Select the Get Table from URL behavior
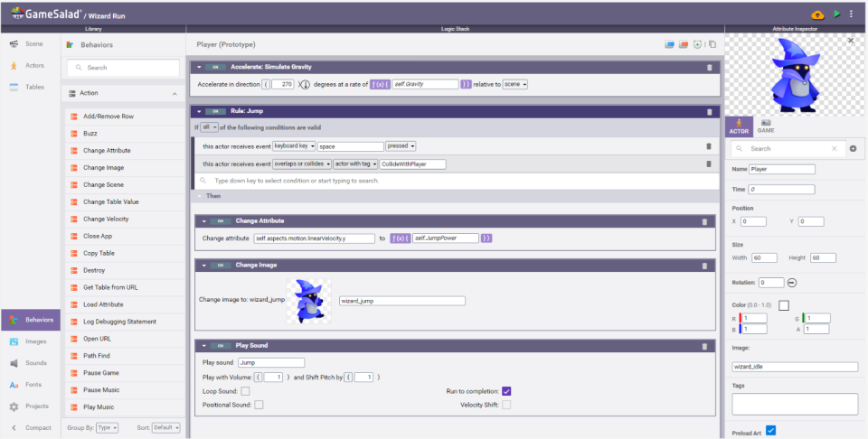Screen dimensions: 868x439 pos(124,287)
